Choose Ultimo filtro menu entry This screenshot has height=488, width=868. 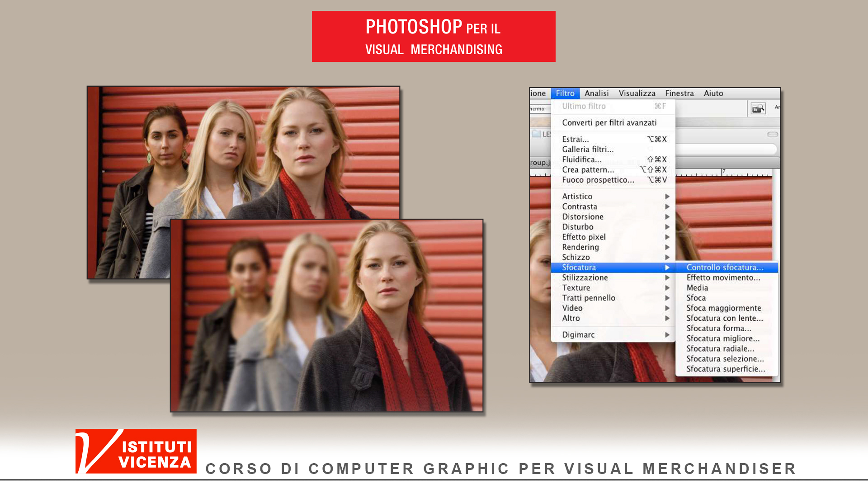click(x=613, y=106)
